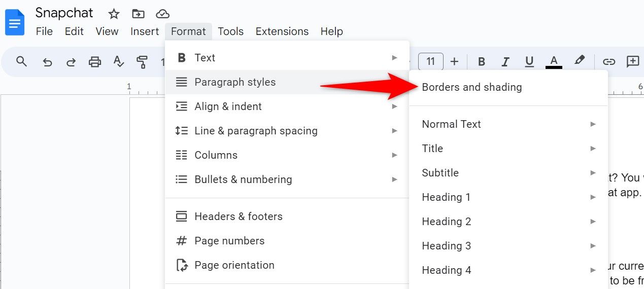The width and height of the screenshot is (644, 289).
Task: Open the Edit menu
Action: pos(74,31)
